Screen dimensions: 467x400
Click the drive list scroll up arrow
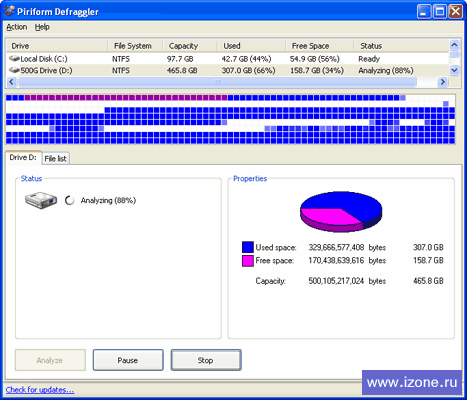pos(454,45)
